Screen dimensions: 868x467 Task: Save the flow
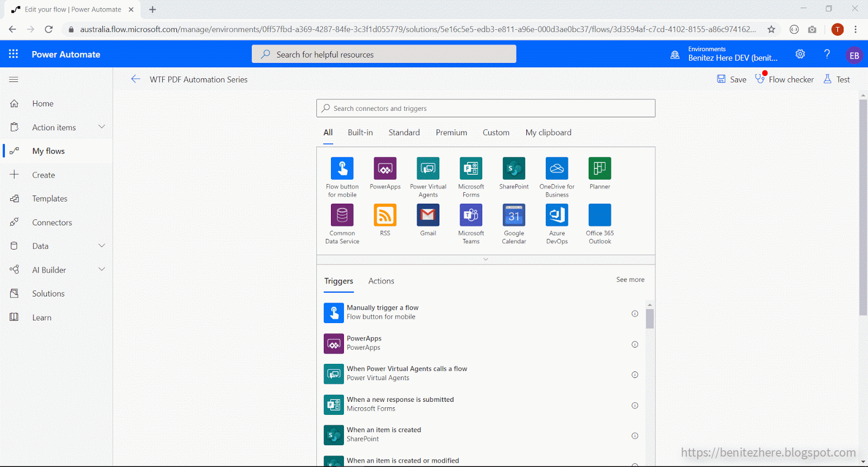[731, 79]
